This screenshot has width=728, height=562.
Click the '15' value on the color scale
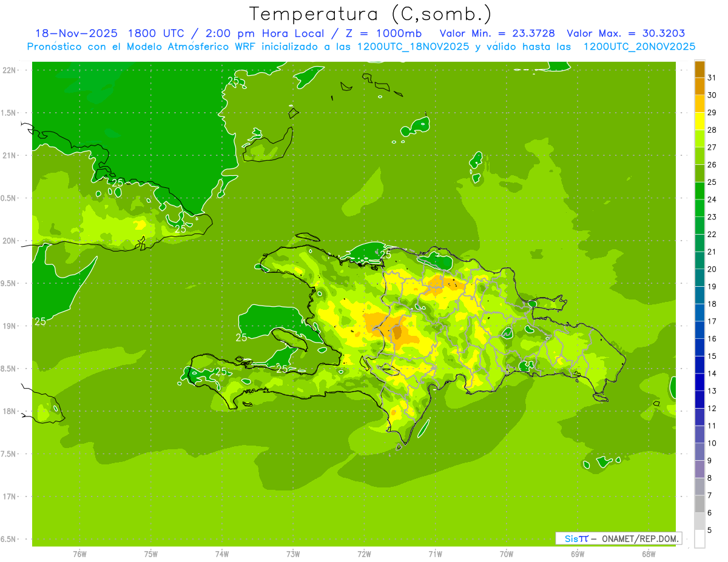(712, 356)
